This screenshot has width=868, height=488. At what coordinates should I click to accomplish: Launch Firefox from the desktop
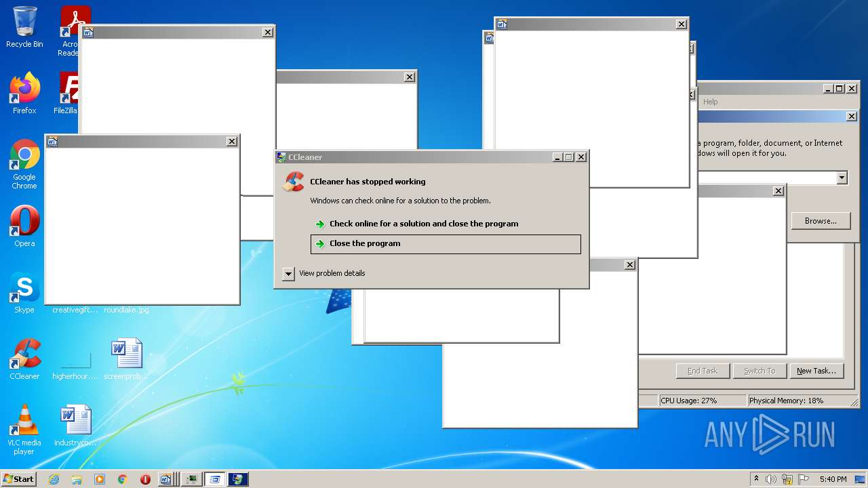tap(24, 94)
